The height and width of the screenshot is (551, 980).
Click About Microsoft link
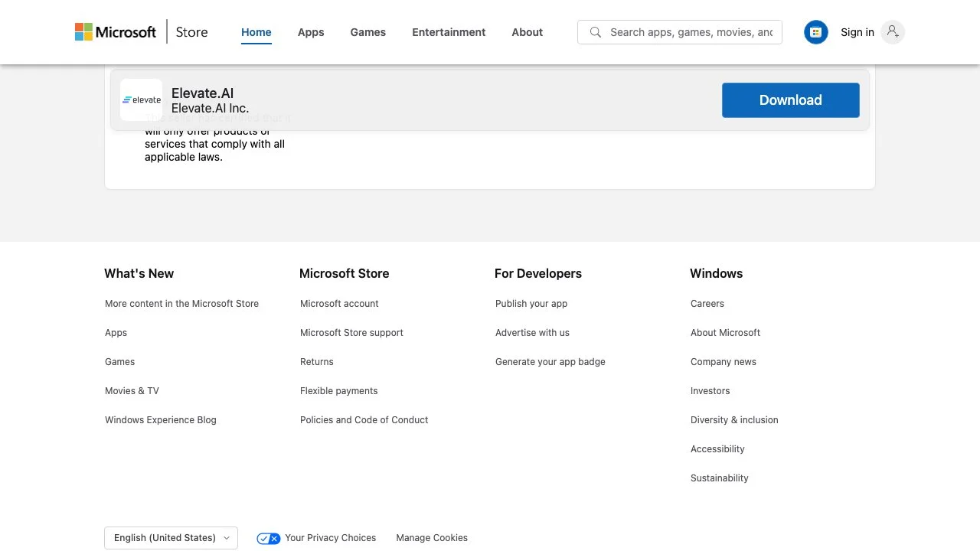click(x=726, y=333)
